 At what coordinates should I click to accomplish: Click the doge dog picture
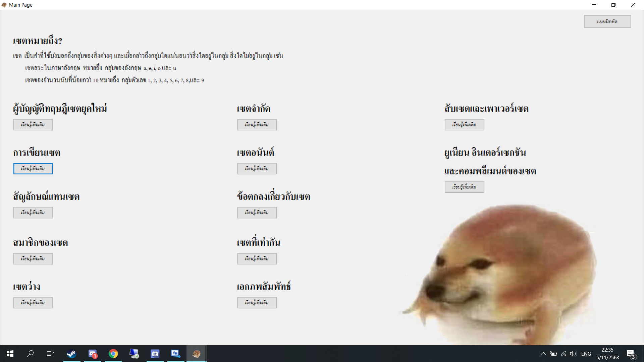503,275
